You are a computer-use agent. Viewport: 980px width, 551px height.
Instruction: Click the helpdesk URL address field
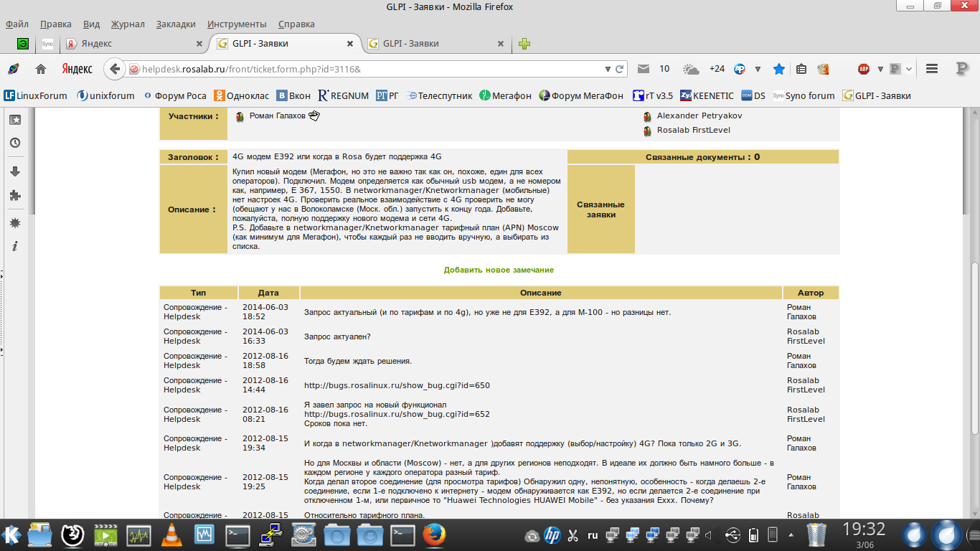click(x=359, y=69)
